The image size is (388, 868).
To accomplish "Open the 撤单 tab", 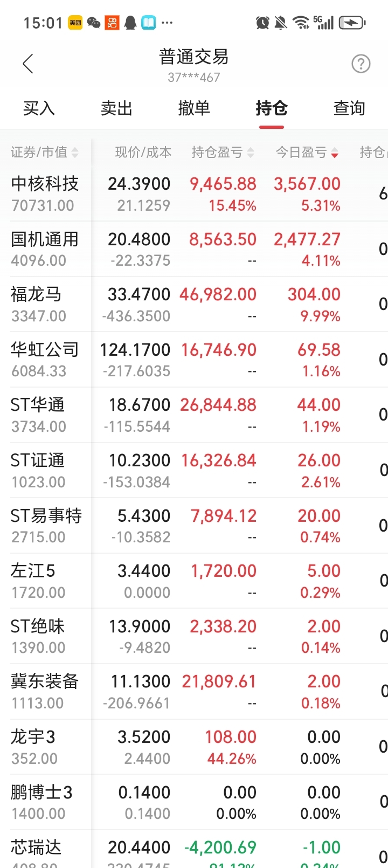I will (194, 108).
